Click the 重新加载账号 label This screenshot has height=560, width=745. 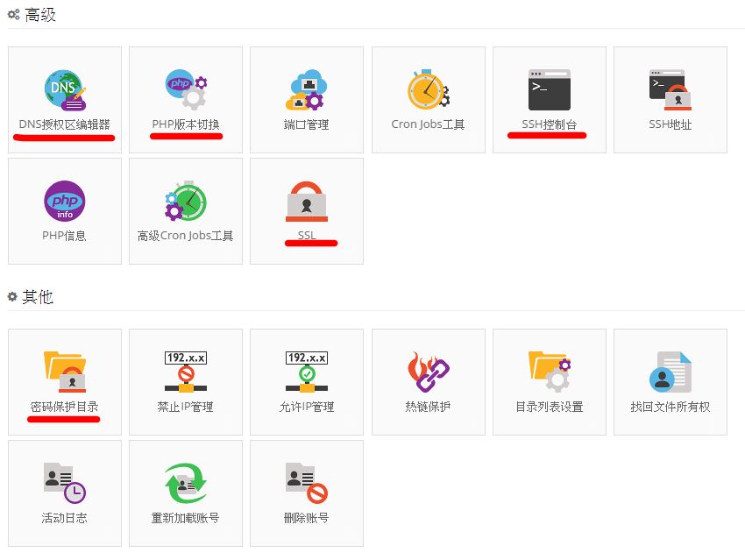[185, 518]
